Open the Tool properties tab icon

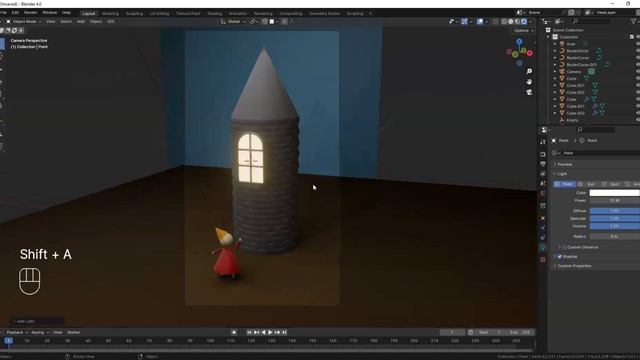tap(543, 142)
